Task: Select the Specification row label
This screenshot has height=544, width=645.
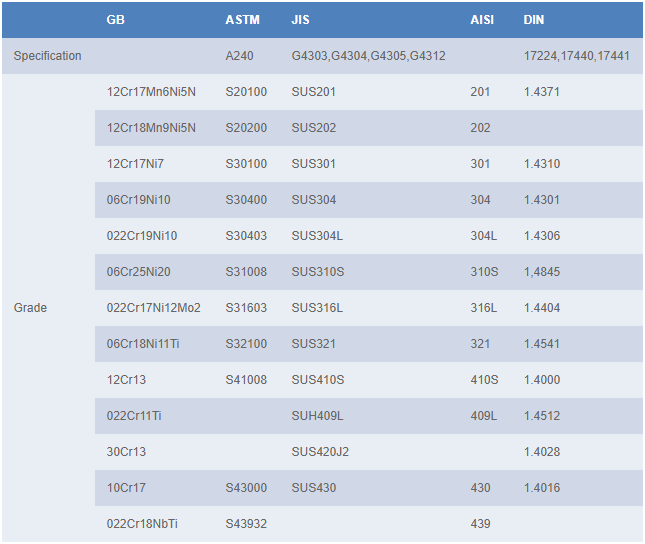Action: pos(47,56)
